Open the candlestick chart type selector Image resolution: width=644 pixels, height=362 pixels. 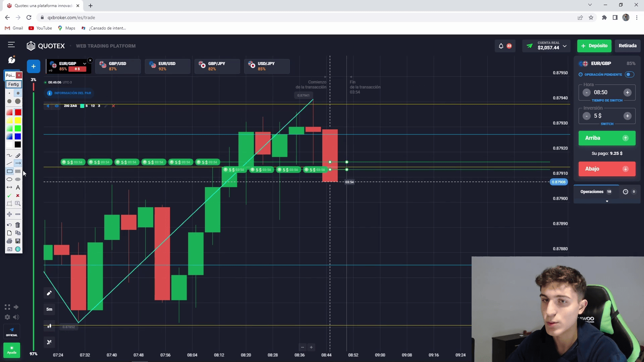click(49, 325)
